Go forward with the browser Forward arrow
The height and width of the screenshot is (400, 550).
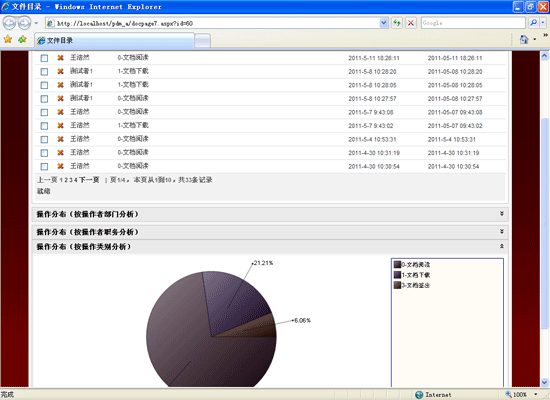[24, 23]
